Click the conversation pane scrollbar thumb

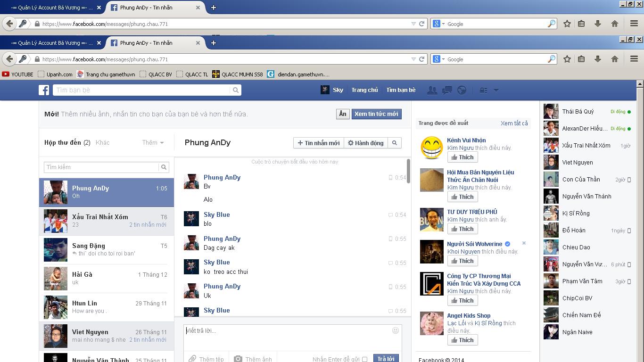click(408, 171)
